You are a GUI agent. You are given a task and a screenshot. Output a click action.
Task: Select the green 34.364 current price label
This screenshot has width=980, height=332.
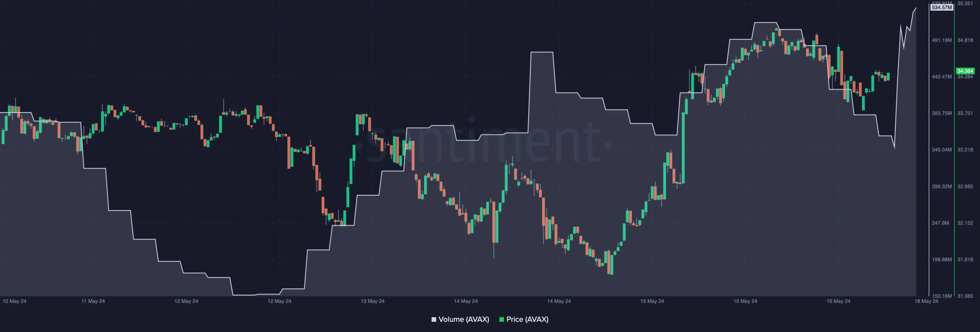[x=965, y=71]
